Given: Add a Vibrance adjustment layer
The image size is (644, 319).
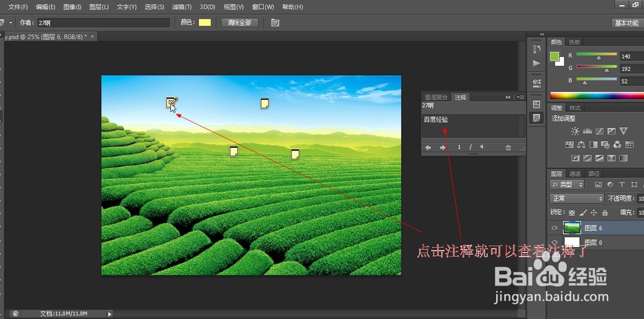Looking at the screenshot, I should click(x=623, y=131).
